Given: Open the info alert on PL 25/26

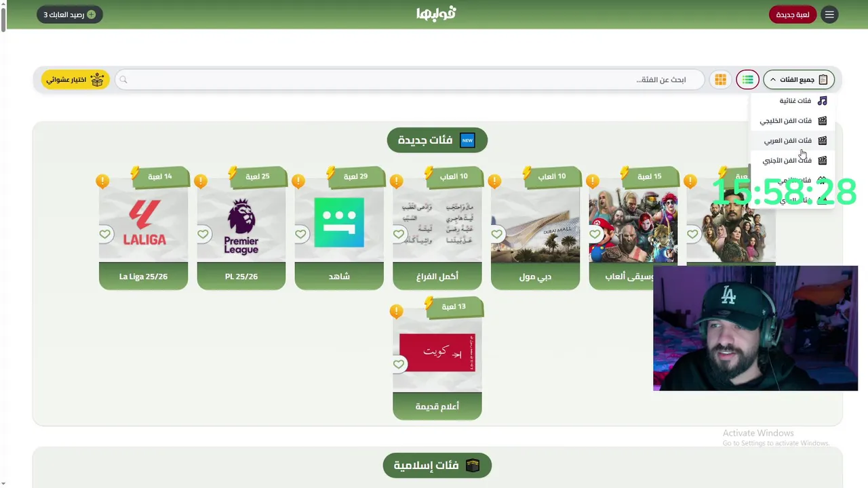Looking at the screenshot, I should point(200,181).
